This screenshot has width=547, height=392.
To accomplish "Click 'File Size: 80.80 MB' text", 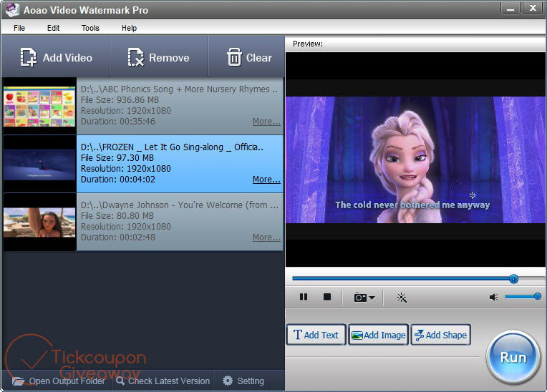I will click(x=117, y=216).
